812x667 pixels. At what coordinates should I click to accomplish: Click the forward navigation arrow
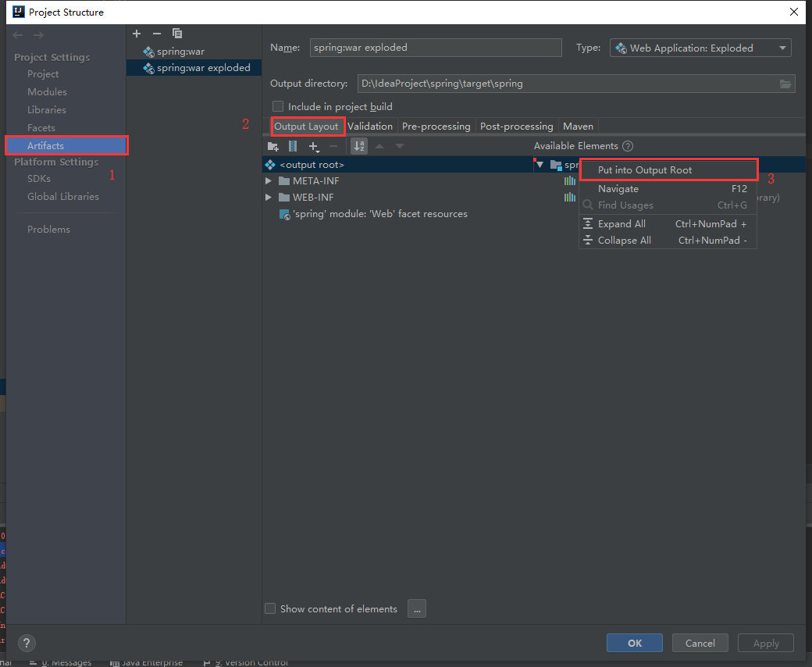click(x=38, y=35)
